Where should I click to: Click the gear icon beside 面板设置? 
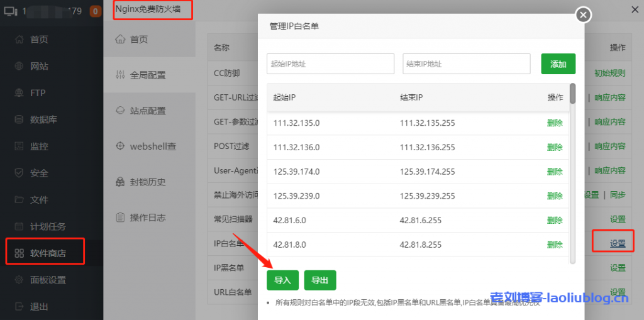click(x=19, y=280)
